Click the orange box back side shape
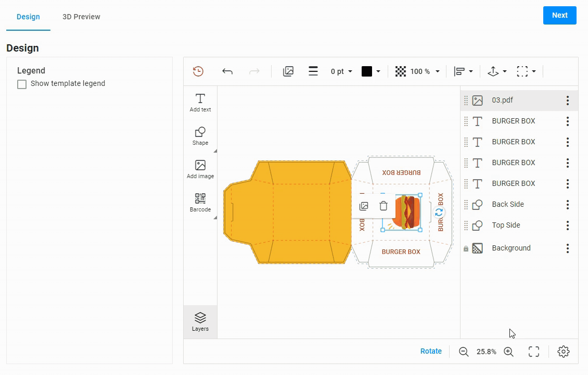 pos(287,212)
